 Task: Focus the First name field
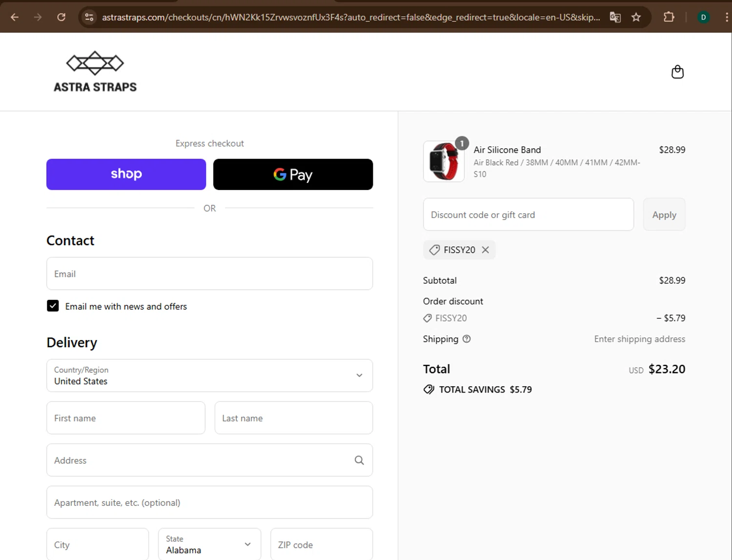tap(125, 418)
